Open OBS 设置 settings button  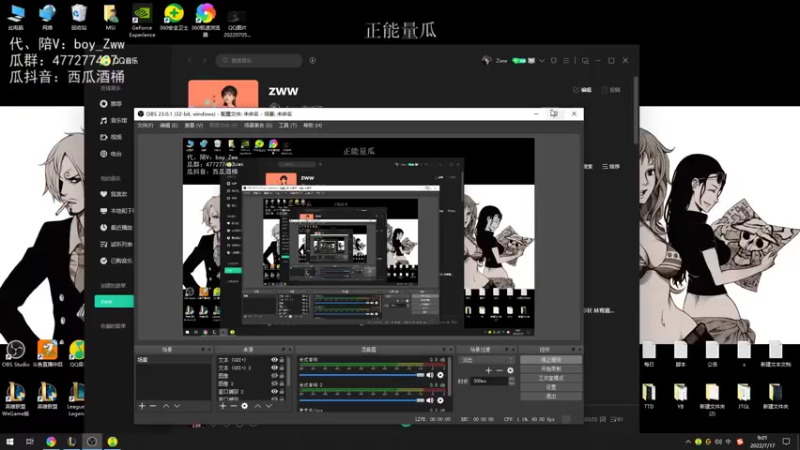(x=551, y=387)
